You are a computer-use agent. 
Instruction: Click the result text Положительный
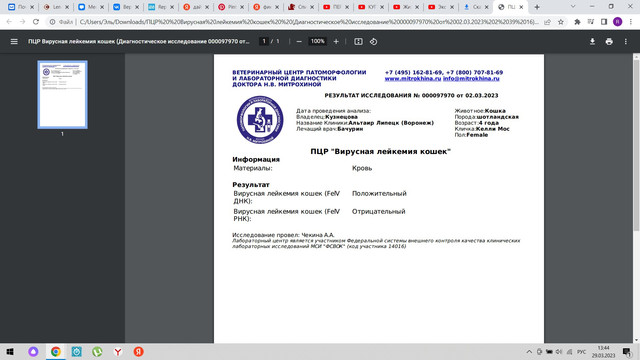click(x=379, y=193)
